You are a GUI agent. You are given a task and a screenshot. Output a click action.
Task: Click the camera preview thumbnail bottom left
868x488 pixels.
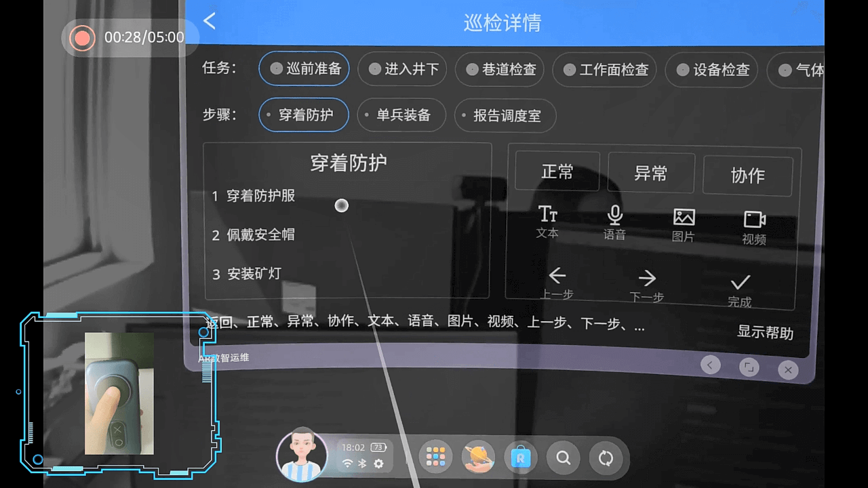(119, 393)
